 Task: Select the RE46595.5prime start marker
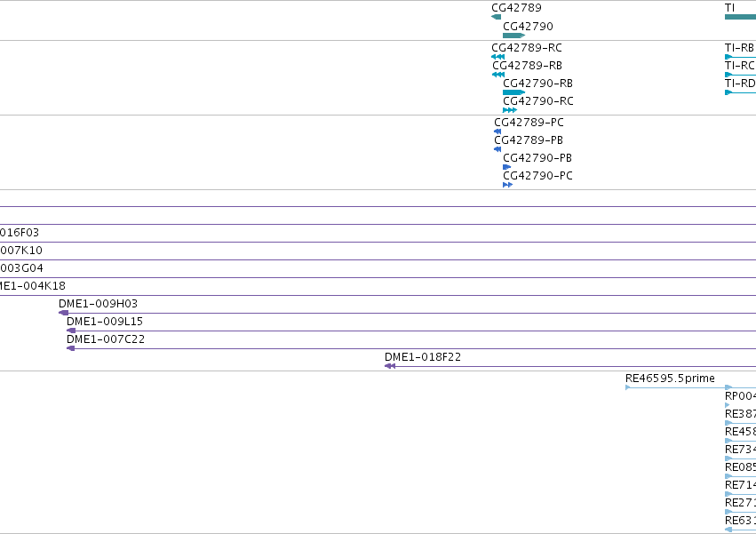tap(628, 387)
